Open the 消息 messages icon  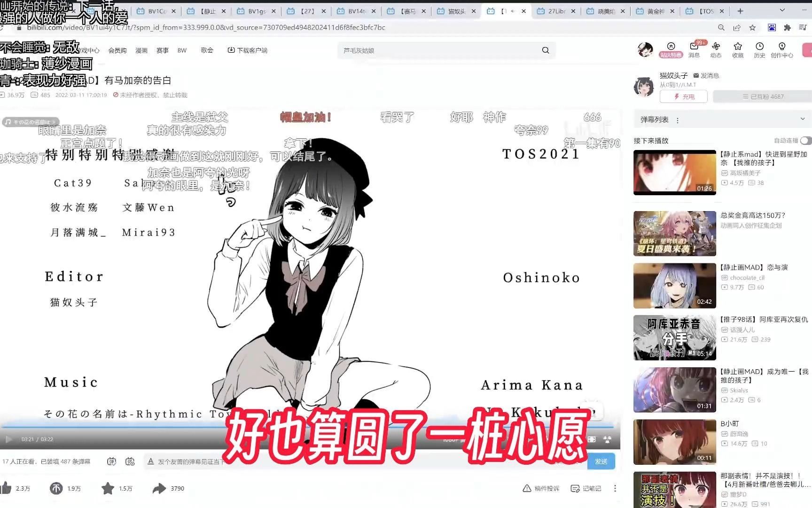click(x=694, y=46)
